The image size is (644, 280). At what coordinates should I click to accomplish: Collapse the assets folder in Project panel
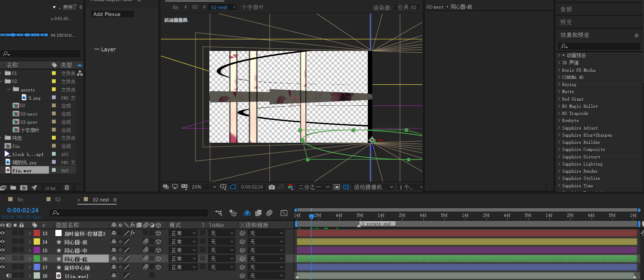(9, 89)
